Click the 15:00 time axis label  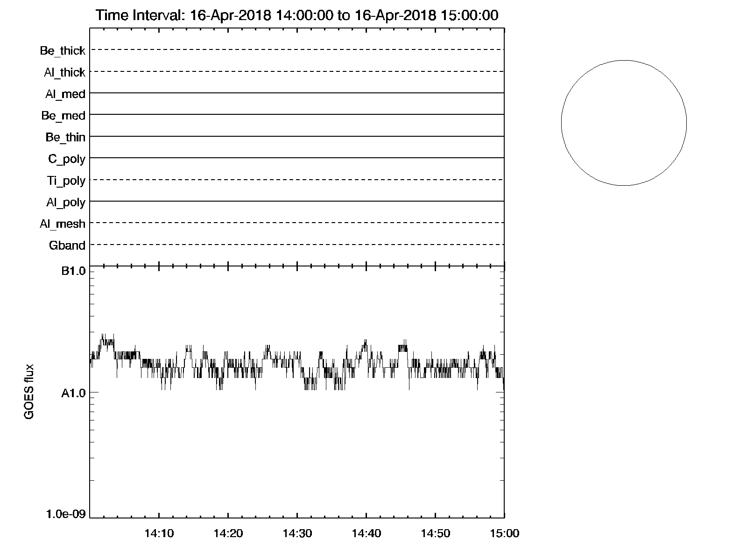(x=504, y=533)
